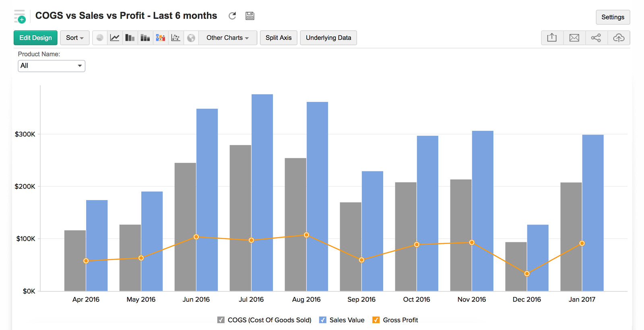Hide Gross Profit via its legend checkbox
The height and width of the screenshot is (330, 644).
376,320
